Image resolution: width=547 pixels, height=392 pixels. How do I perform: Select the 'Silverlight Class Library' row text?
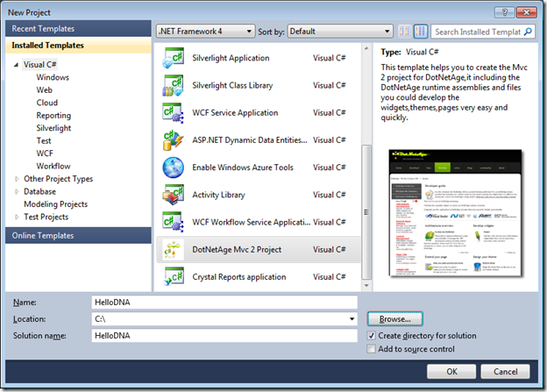[232, 86]
